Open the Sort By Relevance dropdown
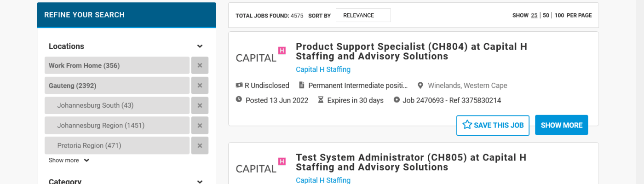The image size is (644, 184). pyautogui.click(x=363, y=15)
